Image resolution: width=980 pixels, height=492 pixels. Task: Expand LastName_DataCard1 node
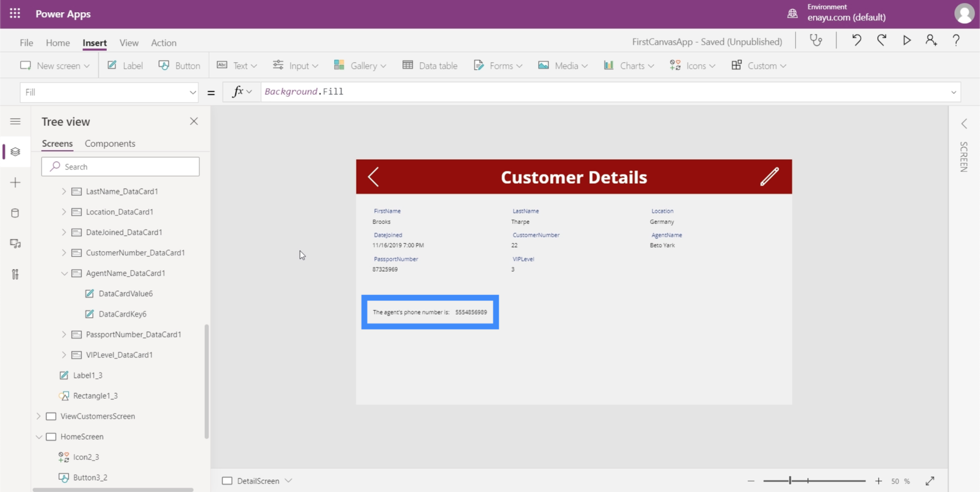(x=64, y=191)
